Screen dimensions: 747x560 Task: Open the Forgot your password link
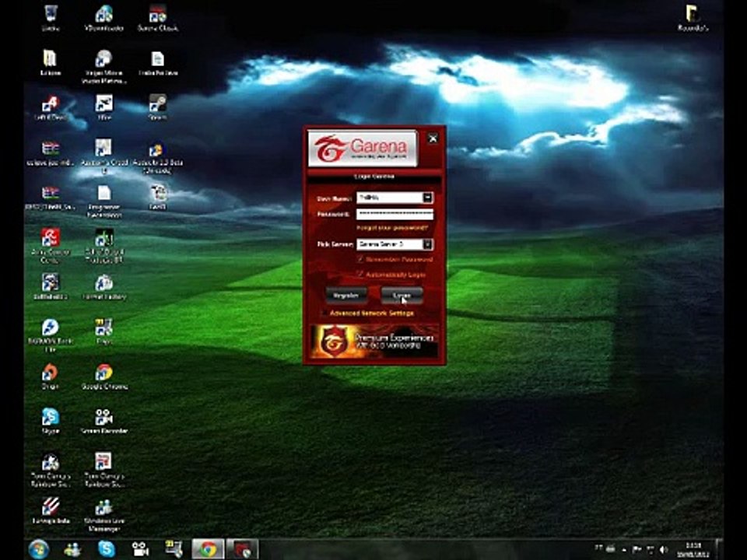point(392,228)
